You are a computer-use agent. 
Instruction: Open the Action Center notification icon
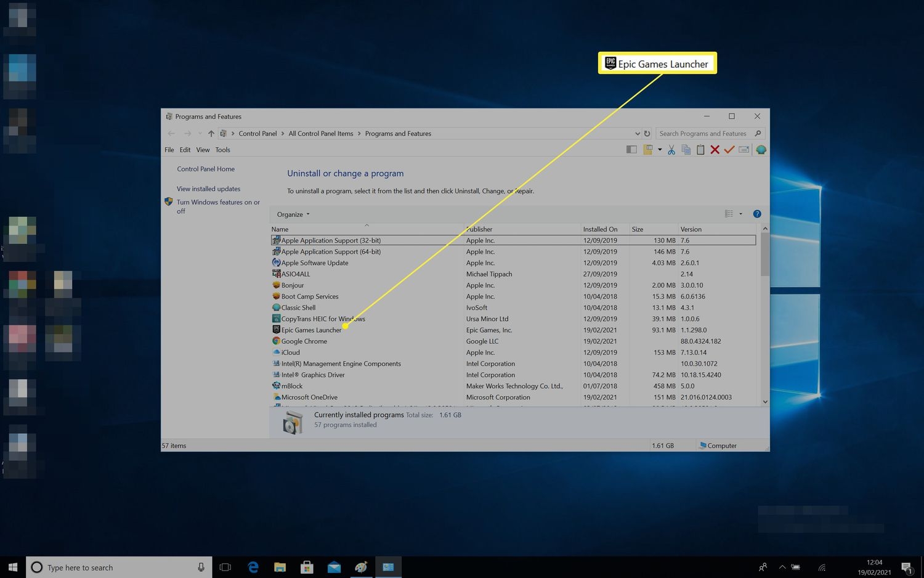[x=907, y=568]
